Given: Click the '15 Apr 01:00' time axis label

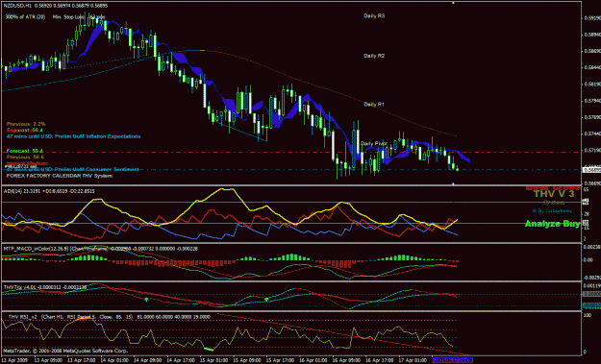Looking at the screenshot, I should pyautogui.click(x=214, y=360).
